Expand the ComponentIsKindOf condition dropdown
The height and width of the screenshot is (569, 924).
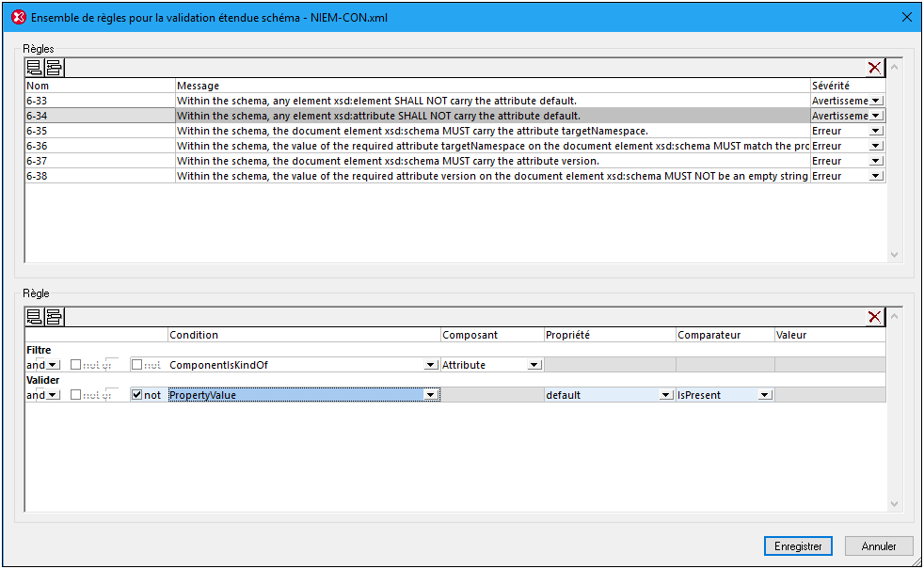[431, 365]
